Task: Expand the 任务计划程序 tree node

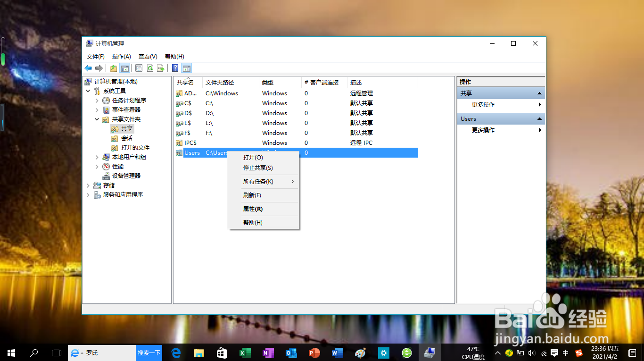Action: click(97, 101)
